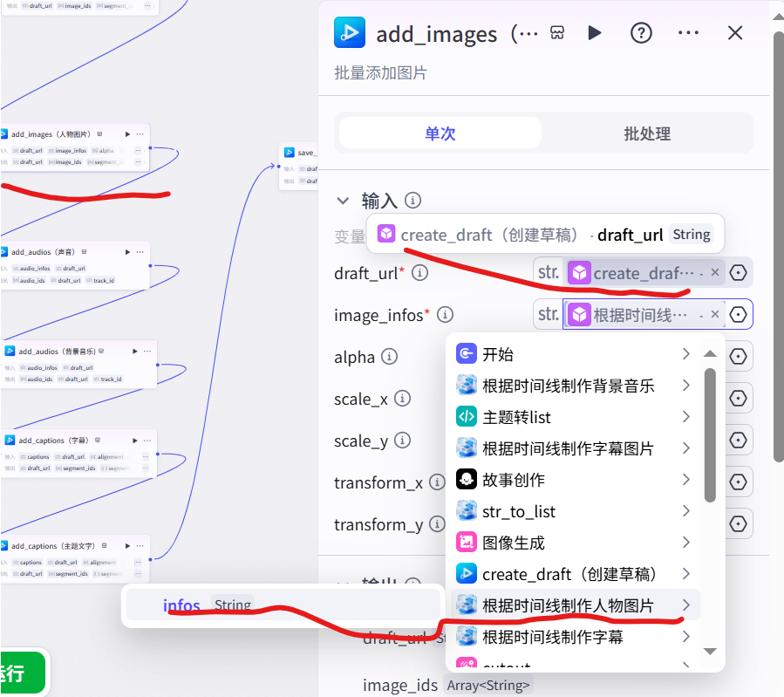Click the publish icon beside add_images title

coord(557,33)
